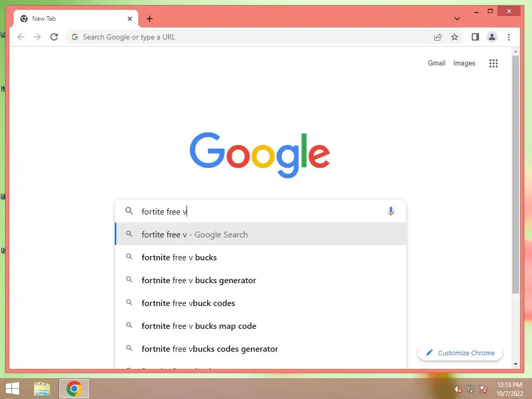
Task: Share this page via the share icon
Action: [x=438, y=37]
